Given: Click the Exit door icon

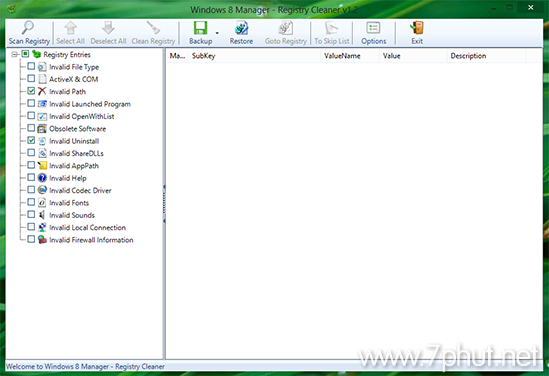Looking at the screenshot, I should 417,28.
